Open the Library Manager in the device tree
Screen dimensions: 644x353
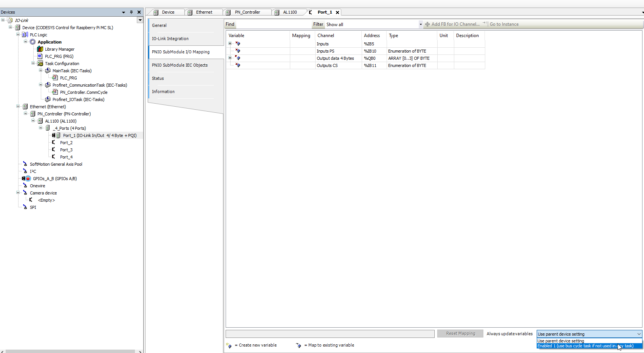click(x=59, y=49)
